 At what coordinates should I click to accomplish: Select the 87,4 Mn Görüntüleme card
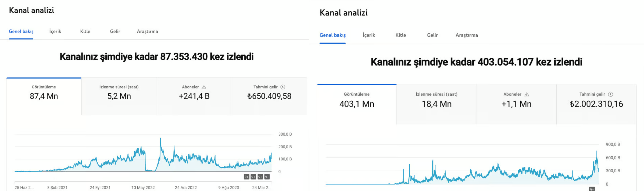(x=44, y=96)
